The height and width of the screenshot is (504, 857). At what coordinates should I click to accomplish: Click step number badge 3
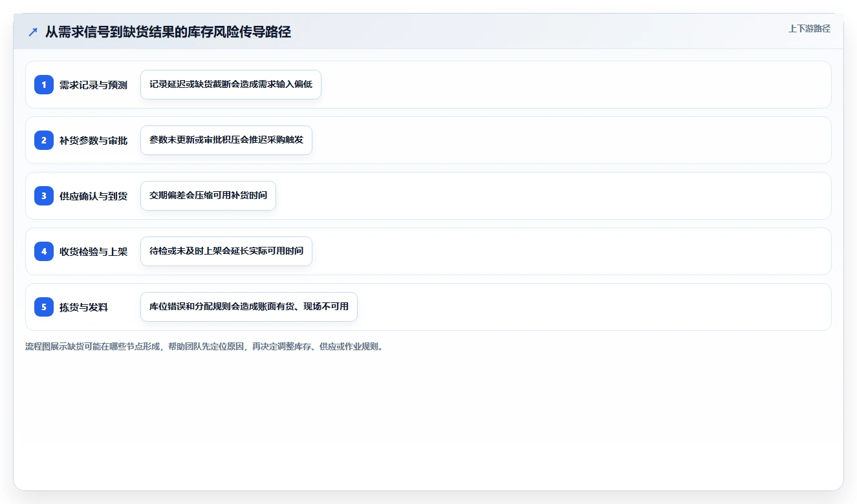point(44,196)
